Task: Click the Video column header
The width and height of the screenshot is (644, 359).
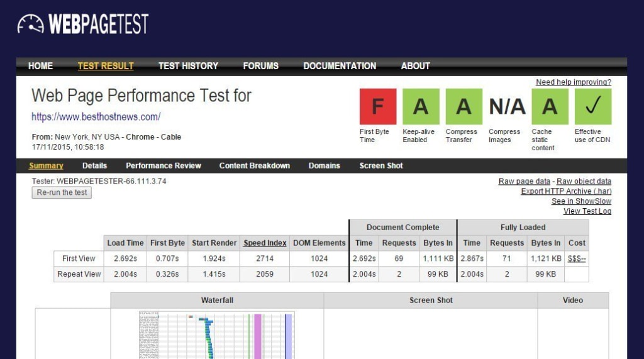Action: [x=573, y=301]
